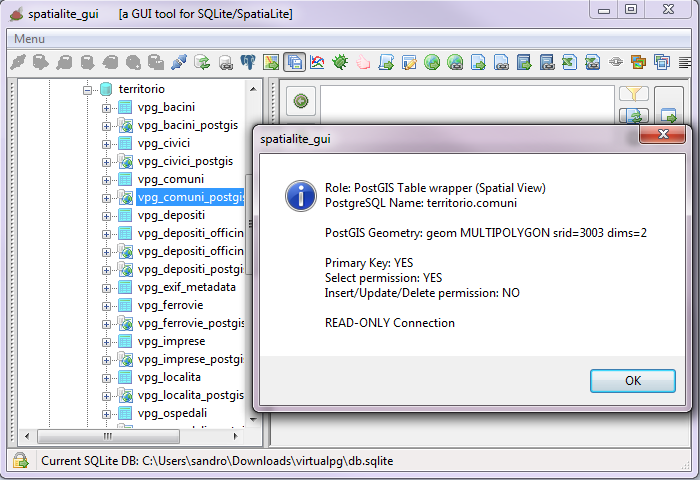The width and height of the screenshot is (700, 480).
Task: Expand the vpg_ospedali tree node
Action: (106, 414)
